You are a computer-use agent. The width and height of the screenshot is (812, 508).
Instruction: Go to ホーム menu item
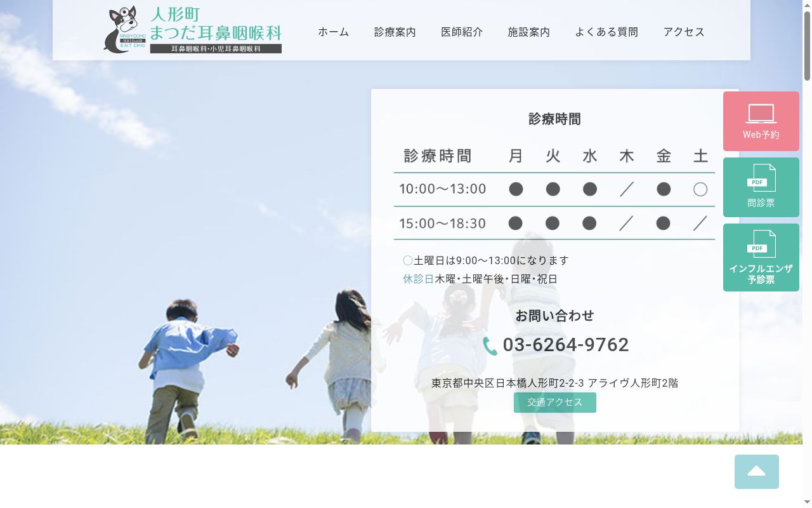[334, 32]
